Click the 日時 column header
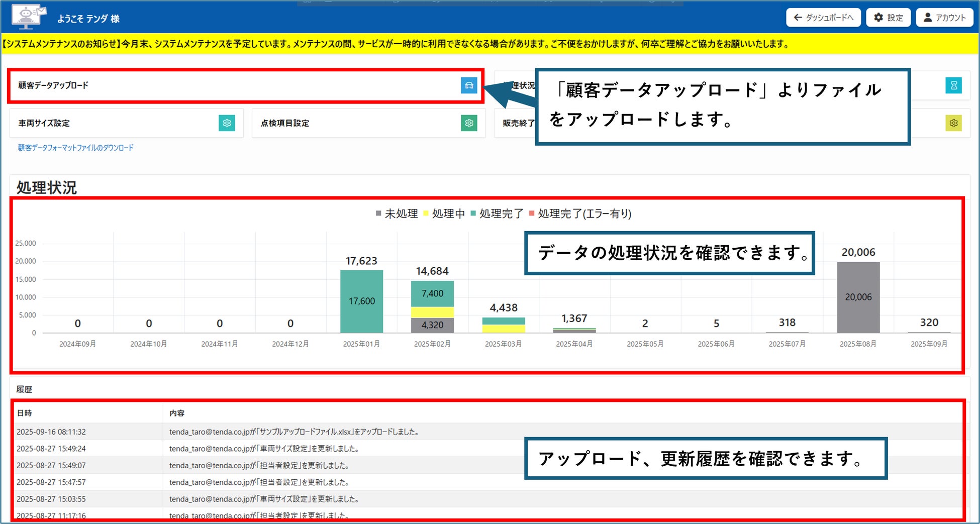 [24, 413]
